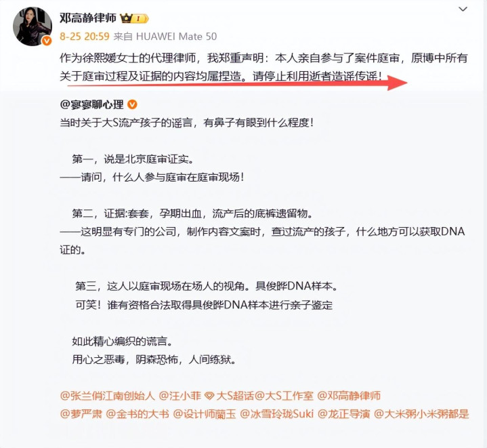Open reposted author @寥寥聊心理
The width and height of the screenshot is (487, 448).
click(x=92, y=104)
